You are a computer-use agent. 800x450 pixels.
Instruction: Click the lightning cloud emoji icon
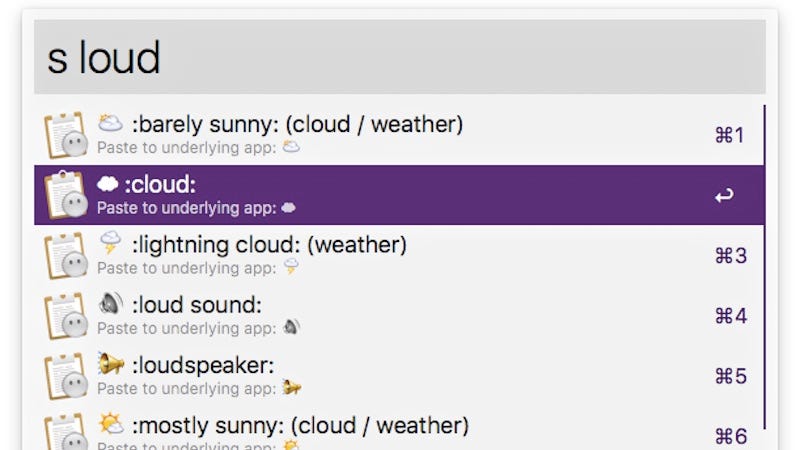(110, 242)
